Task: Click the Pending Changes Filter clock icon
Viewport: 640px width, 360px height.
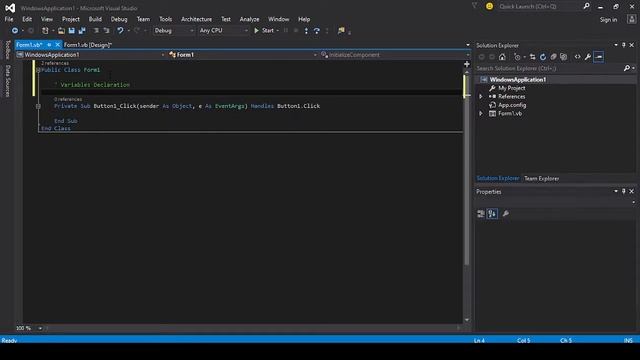Action: (518, 57)
